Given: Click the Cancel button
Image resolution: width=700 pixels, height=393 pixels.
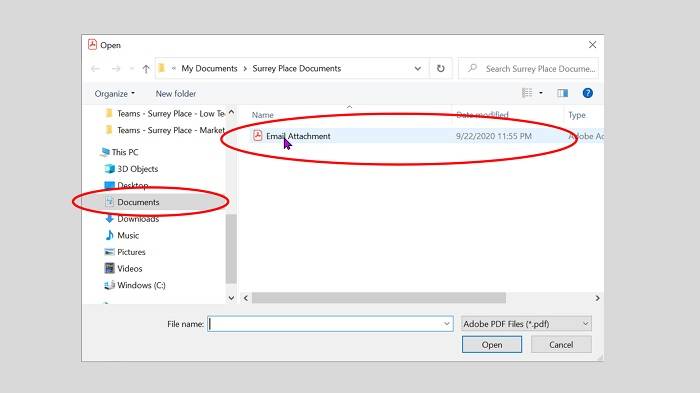Looking at the screenshot, I should 561,345.
